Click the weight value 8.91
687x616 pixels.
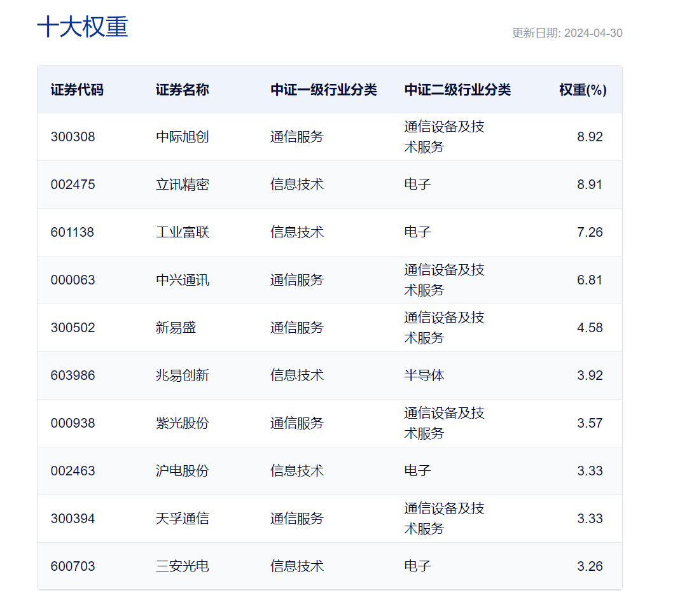590,185
